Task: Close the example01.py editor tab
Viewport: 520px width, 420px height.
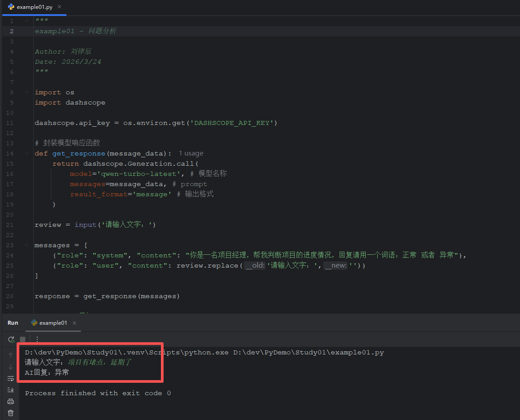Action: point(59,7)
